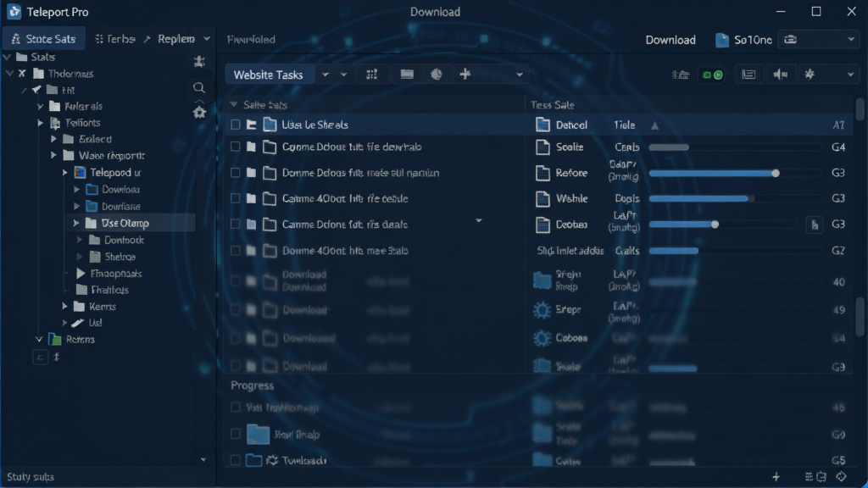Click the Ceotea document icon
The height and width of the screenshot is (488, 868).
point(542,224)
